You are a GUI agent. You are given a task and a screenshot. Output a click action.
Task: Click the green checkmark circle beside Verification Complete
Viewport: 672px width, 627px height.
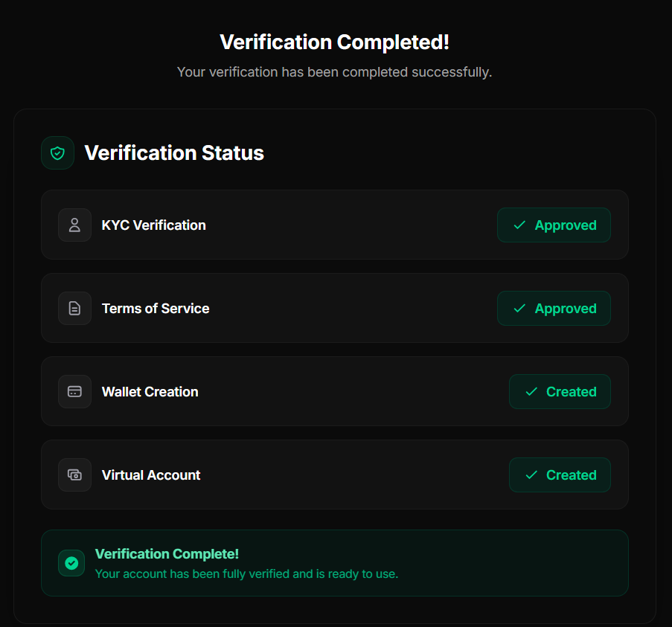click(x=71, y=563)
